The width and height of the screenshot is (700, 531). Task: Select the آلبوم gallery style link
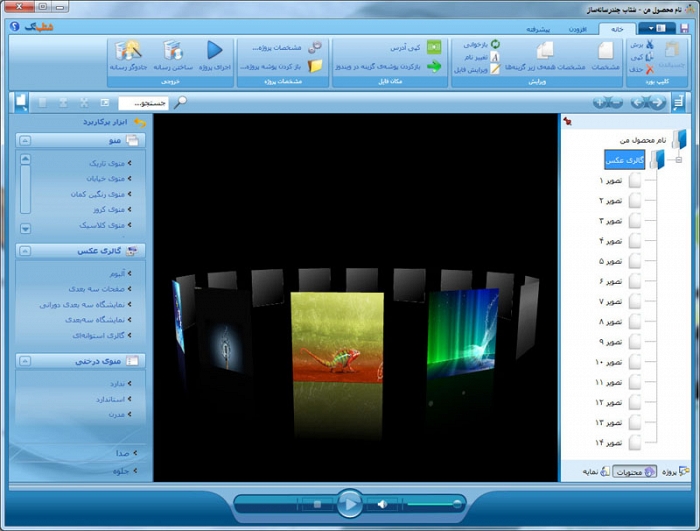116,273
